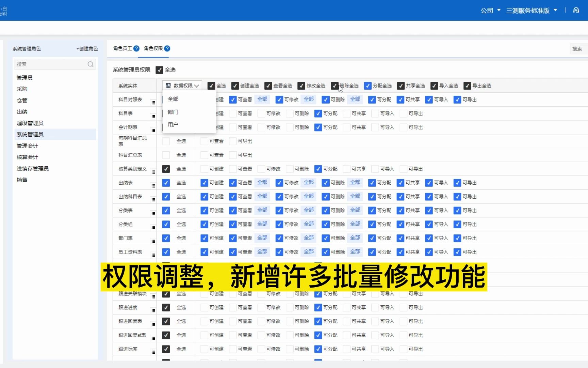Image resolution: width=588 pixels, height=368 pixels.
Task: Toggle 分配全选 checkbox in header
Action: click(367, 86)
